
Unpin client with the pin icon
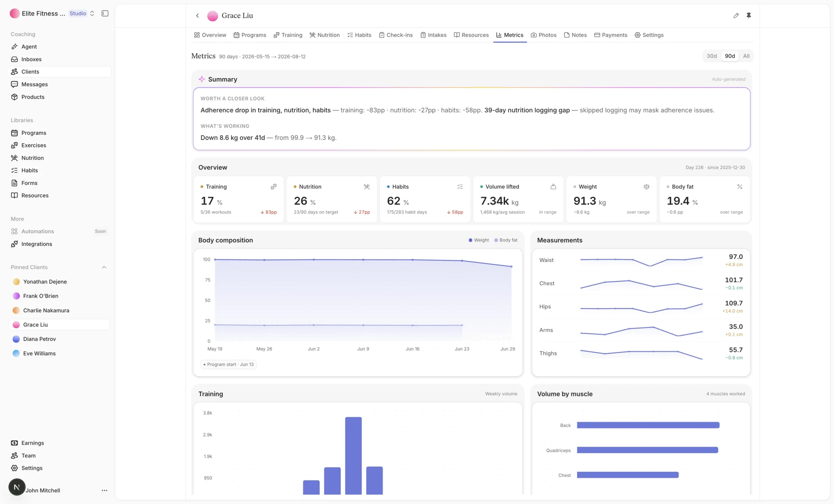[x=749, y=16]
